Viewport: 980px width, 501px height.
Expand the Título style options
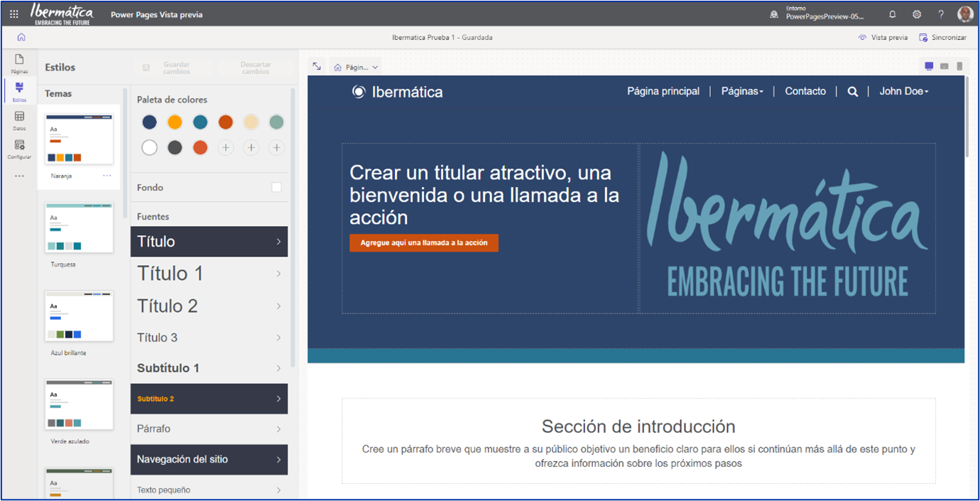[x=209, y=242]
